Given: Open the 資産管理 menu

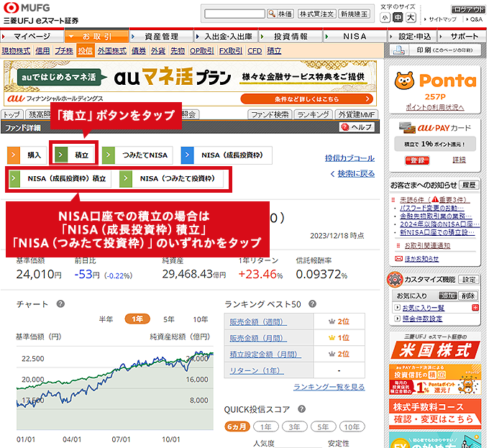Looking at the screenshot, I should coord(161,37).
